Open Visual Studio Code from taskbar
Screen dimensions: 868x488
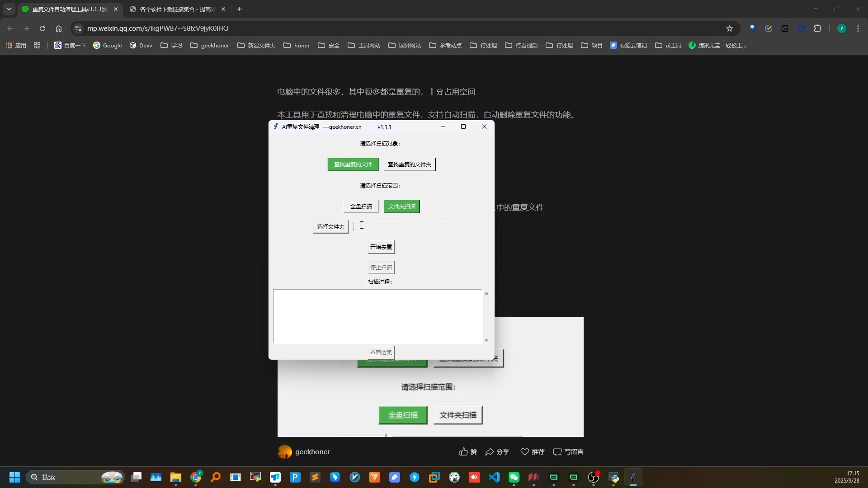[494, 477]
